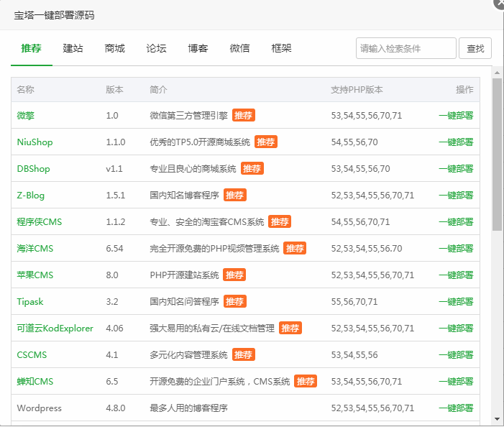Open the 微擎 source link

click(26, 115)
